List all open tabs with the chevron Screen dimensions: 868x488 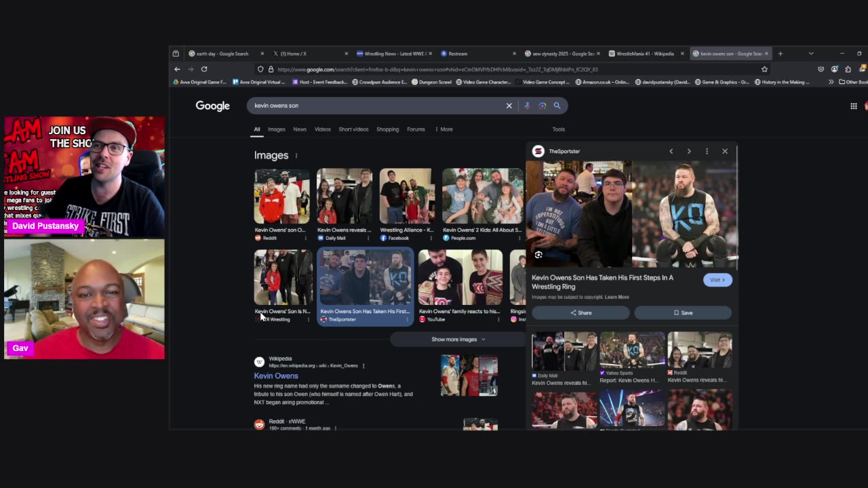pos(810,54)
